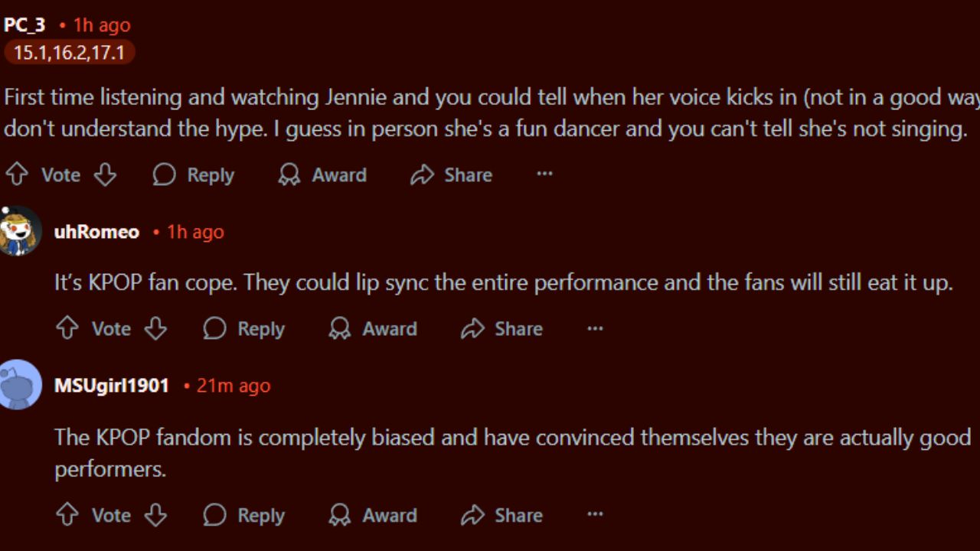Award uhRomeo's comment
Viewport: 980px width, 551px height.
(x=373, y=329)
